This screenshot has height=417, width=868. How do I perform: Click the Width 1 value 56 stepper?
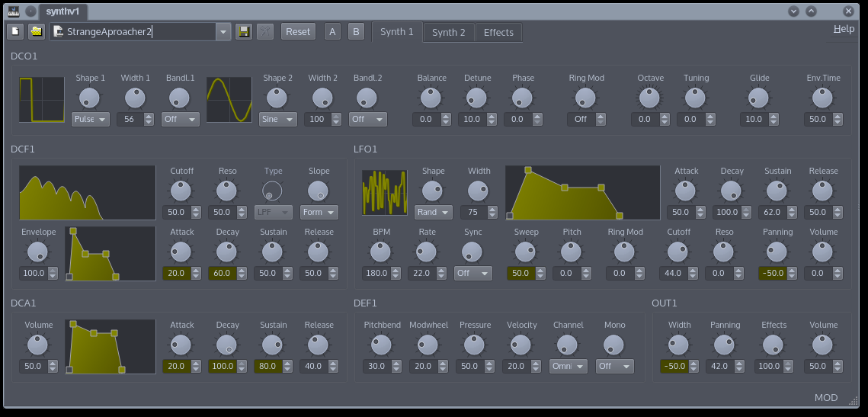point(149,119)
